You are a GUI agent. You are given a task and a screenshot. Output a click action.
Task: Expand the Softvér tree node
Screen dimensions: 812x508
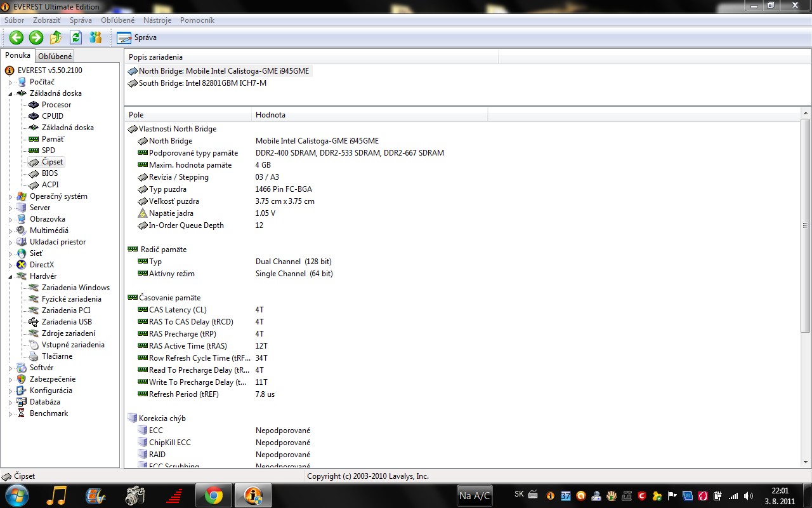coord(11,368)
